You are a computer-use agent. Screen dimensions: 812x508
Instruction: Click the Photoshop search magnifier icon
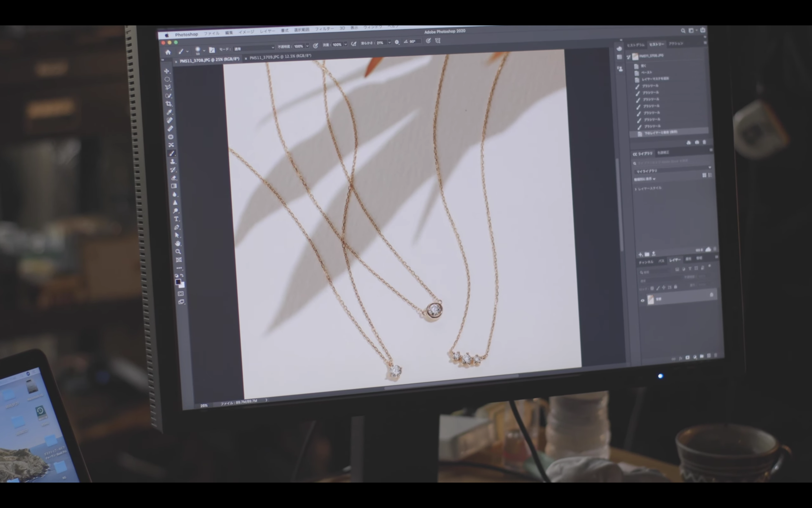point(683,30)
